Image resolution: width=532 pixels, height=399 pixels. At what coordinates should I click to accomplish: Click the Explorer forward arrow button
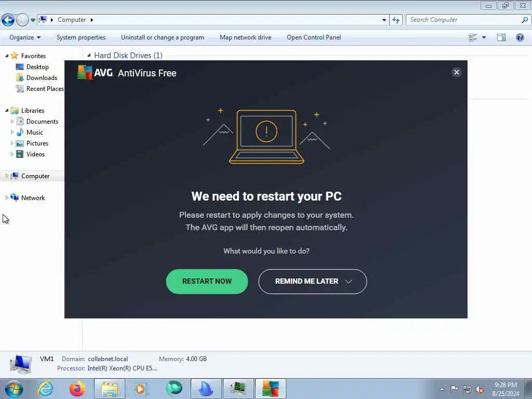pos(22,20)
